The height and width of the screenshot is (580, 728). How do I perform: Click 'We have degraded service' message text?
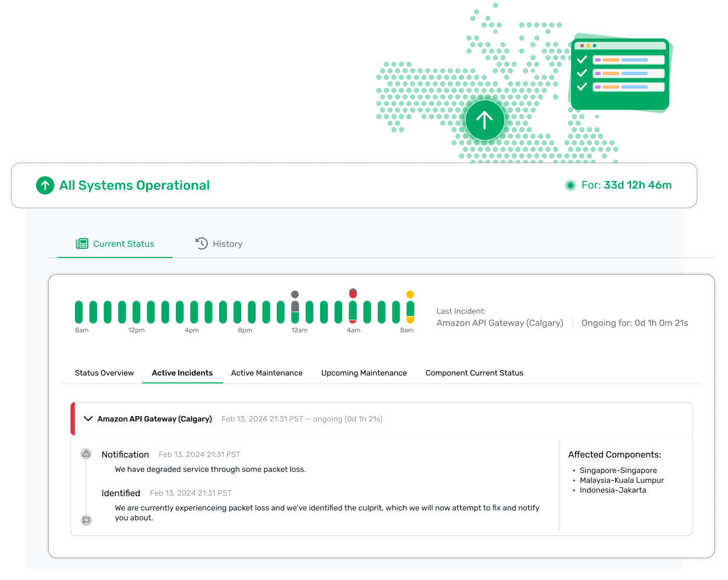(211, 469)
